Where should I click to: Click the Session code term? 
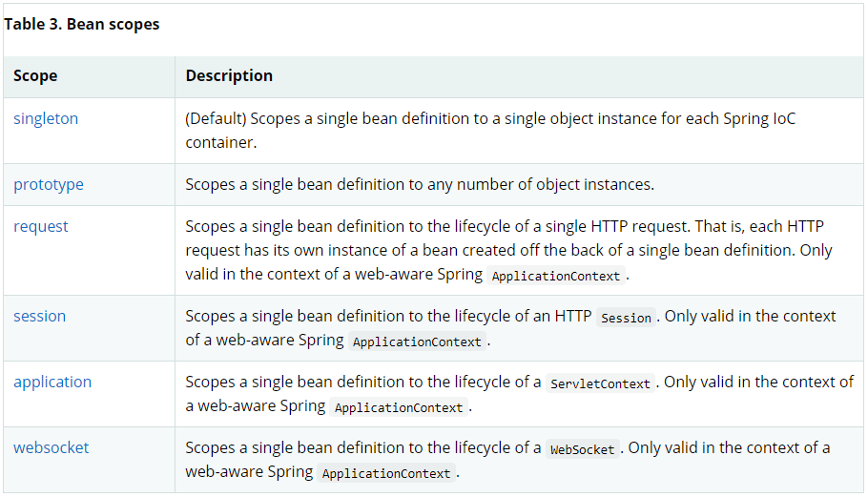627,318
